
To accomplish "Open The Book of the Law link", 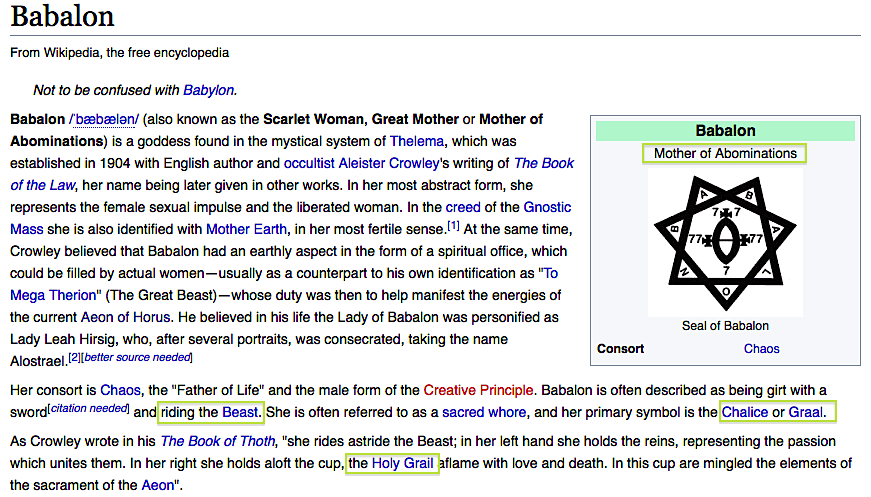I will 544,163.
